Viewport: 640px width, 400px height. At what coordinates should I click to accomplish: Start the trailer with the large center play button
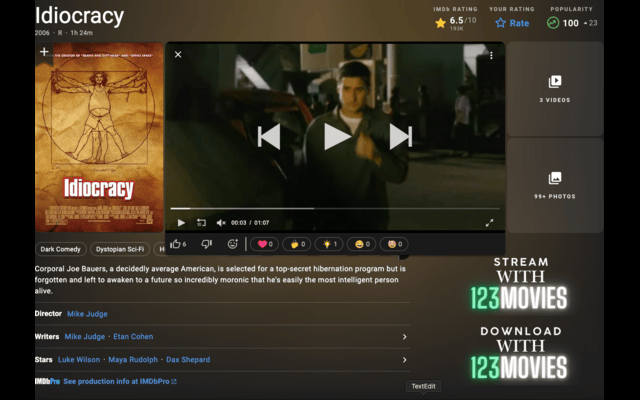click(x=337, y=136)
